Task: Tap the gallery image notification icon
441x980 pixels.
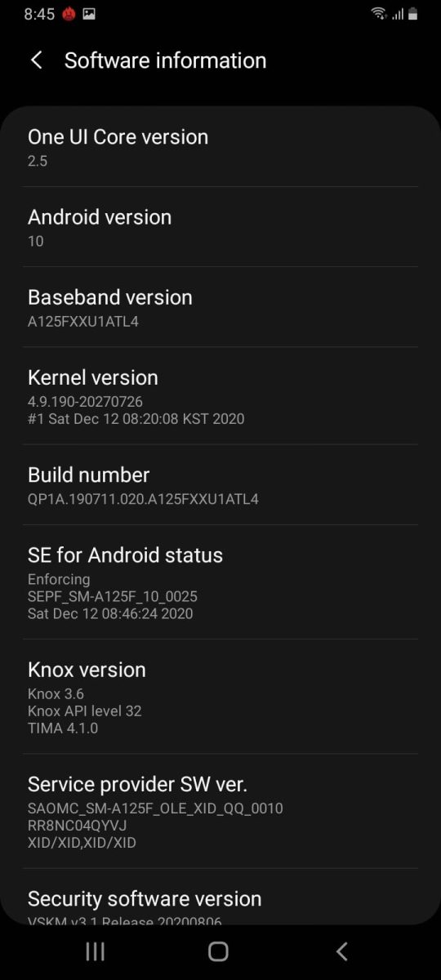Action: (x=89, y=14)
